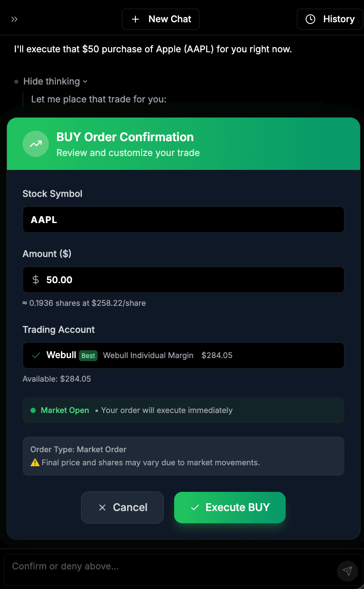Click the plus icon in New Chat
The image size is (364, 589).
pos(135,19)
